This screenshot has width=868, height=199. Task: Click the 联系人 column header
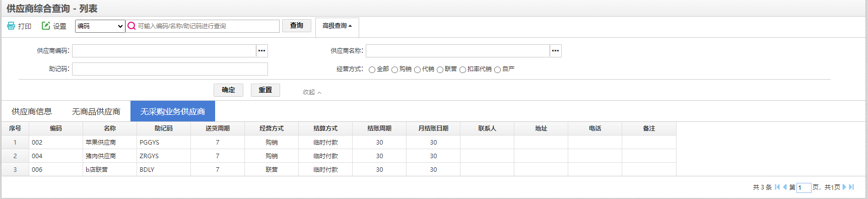(487, 128)
